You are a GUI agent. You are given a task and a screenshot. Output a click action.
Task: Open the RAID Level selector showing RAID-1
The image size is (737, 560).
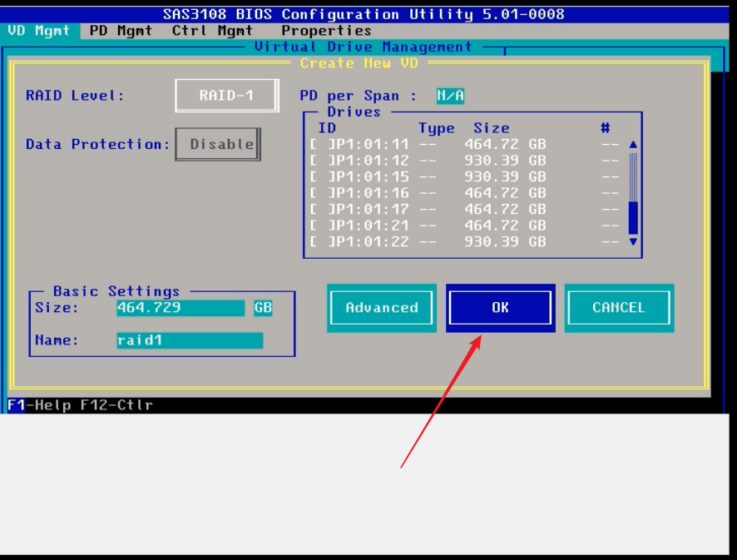pyautogui.click(x=227, y=96)
